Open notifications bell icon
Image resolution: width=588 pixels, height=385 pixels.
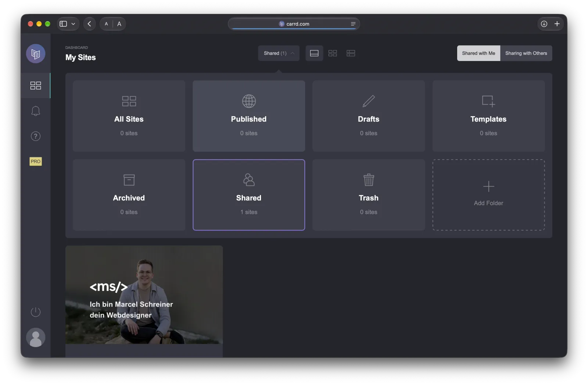tap(36, 111)
